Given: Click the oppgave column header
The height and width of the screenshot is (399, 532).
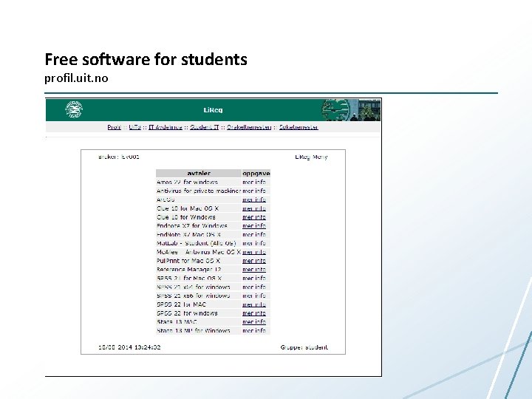Looking at the screenshot, I should [x=256, y=174].
